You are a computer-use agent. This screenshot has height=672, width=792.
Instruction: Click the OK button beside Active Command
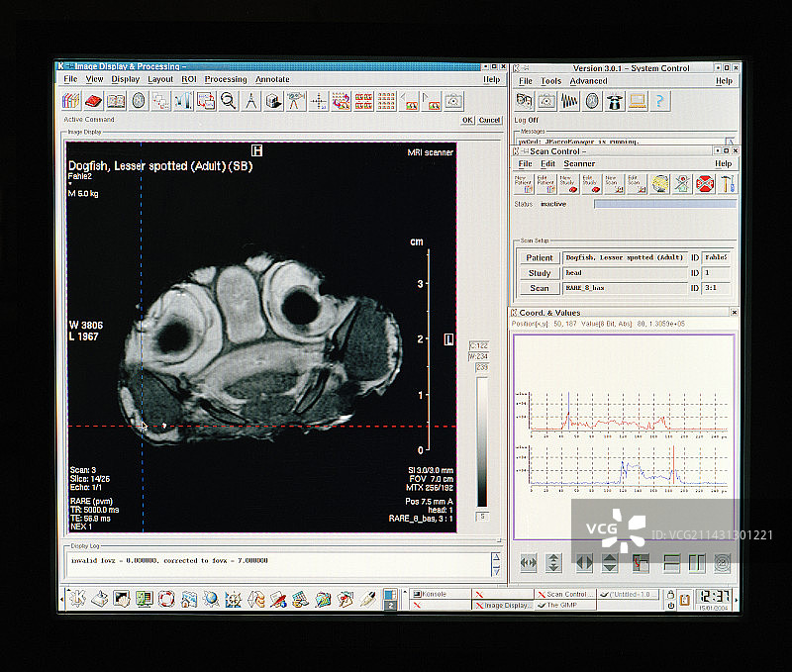pos(467,120)
